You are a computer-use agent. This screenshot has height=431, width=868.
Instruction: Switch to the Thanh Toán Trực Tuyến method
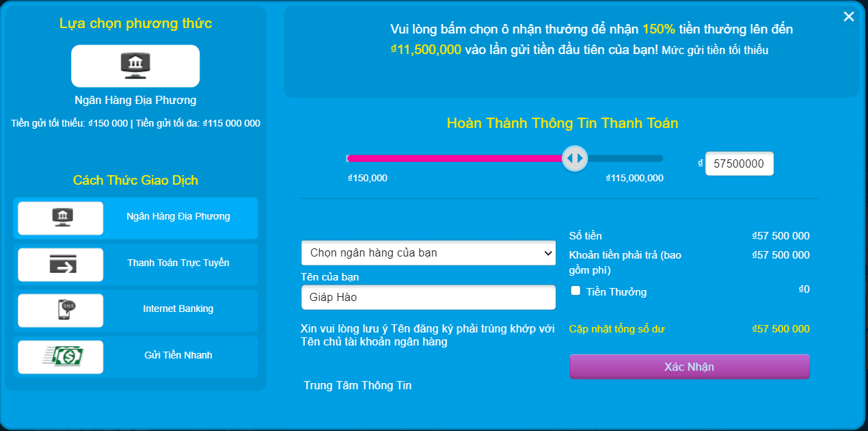coord(178,263)
